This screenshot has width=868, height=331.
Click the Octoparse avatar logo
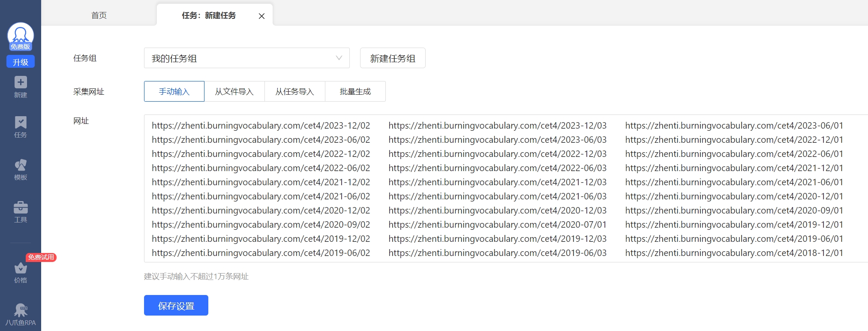coord(21,34)
